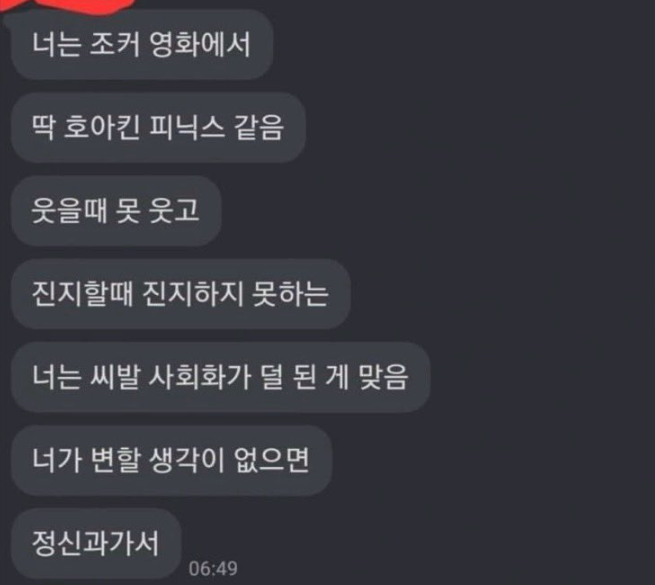
Task: Click the 06:49 timestamp
Action: point(213,568)
